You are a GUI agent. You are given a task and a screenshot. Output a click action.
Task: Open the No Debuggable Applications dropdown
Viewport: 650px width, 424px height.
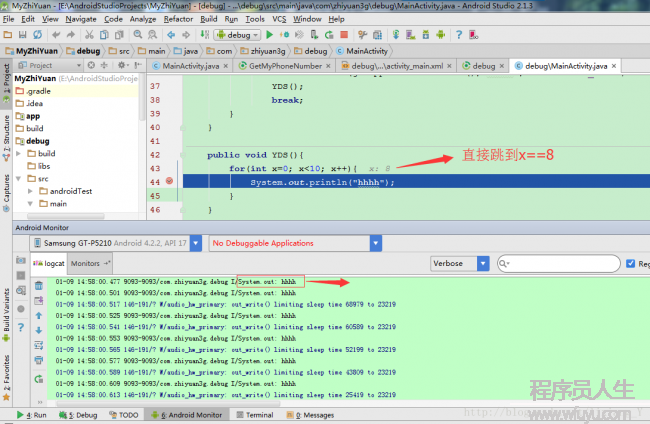tap(376, 243)
